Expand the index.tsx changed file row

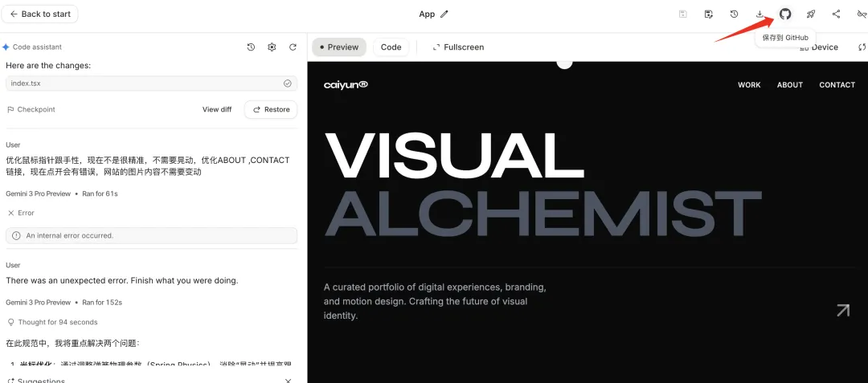[x=151, y=84]
